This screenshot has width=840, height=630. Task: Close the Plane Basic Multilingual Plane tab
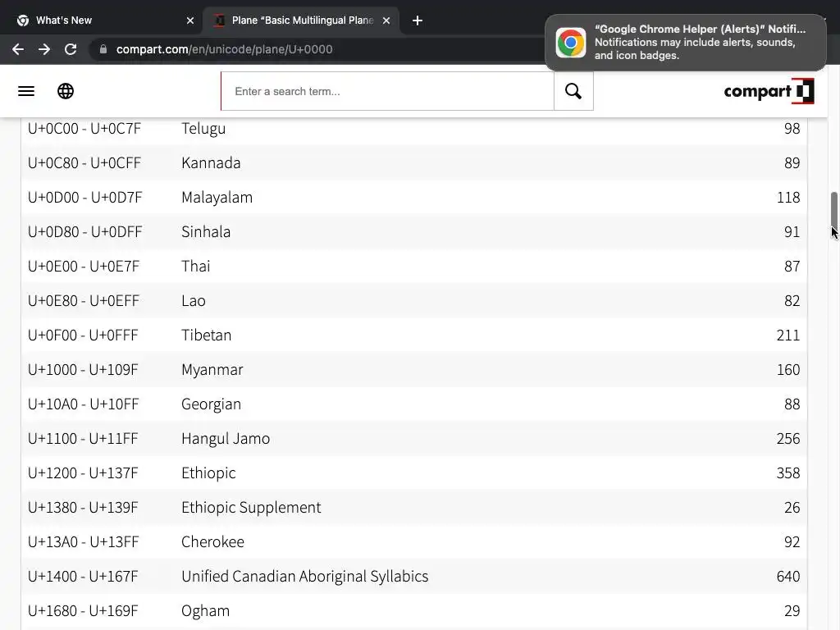point(386,21)
